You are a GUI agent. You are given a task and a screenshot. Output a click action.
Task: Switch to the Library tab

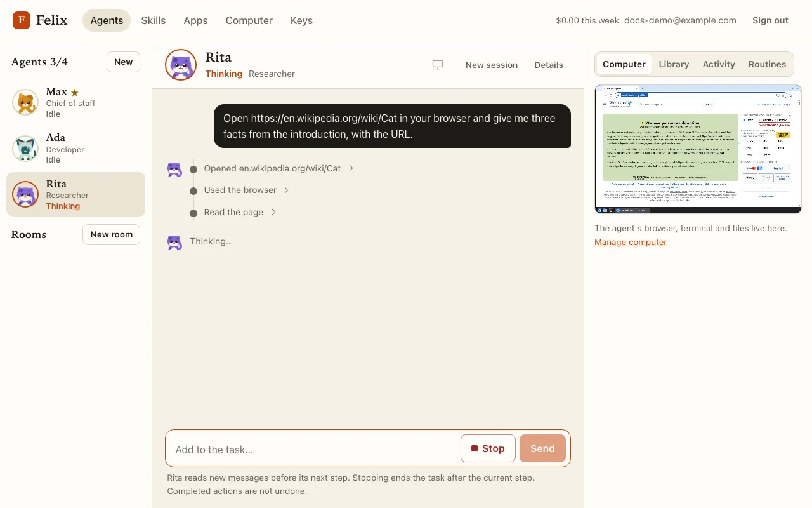[674, 64]
